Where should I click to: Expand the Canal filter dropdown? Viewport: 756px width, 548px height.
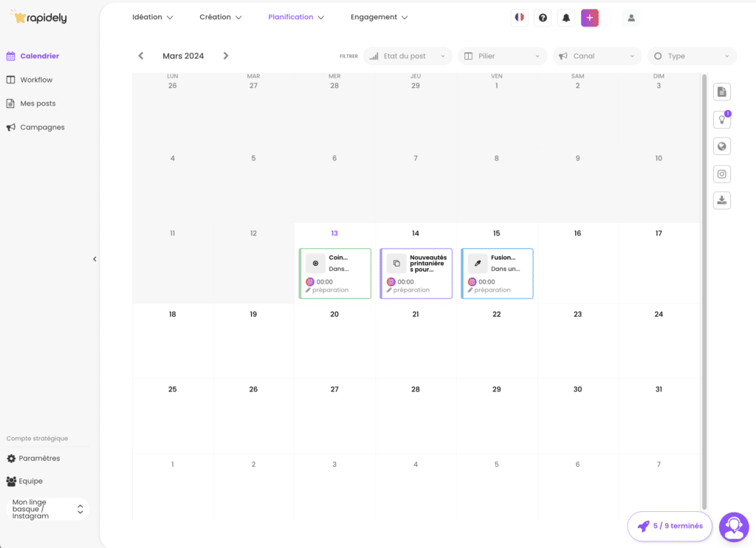[597, 56]
